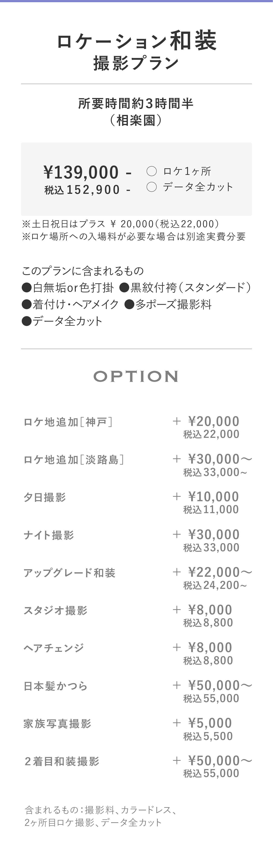Click the 着付け・ヘアメイク bullet item
Screen dimensions: 273x868
(x=70, y=304)
